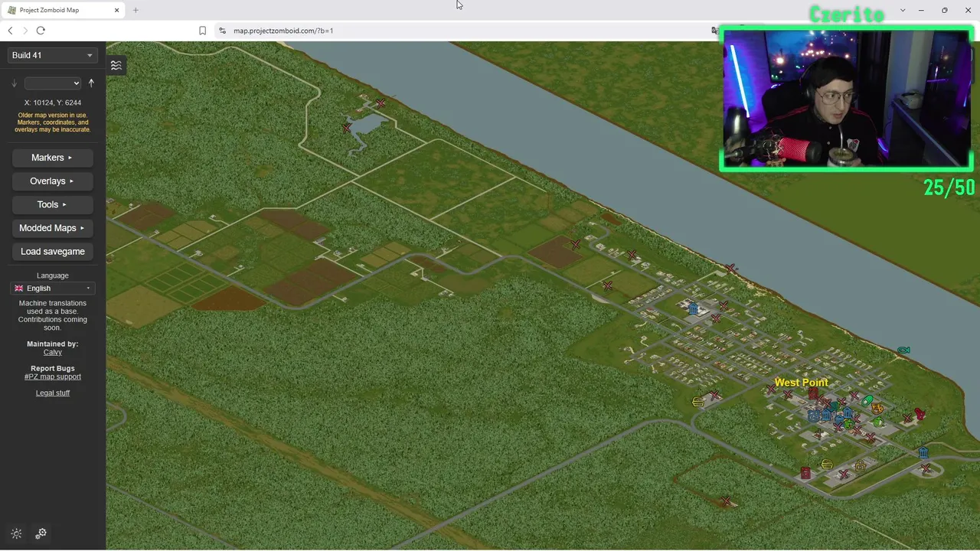Click the 'Maintained by:' label
980x551 pixels.
coord(53,344)
